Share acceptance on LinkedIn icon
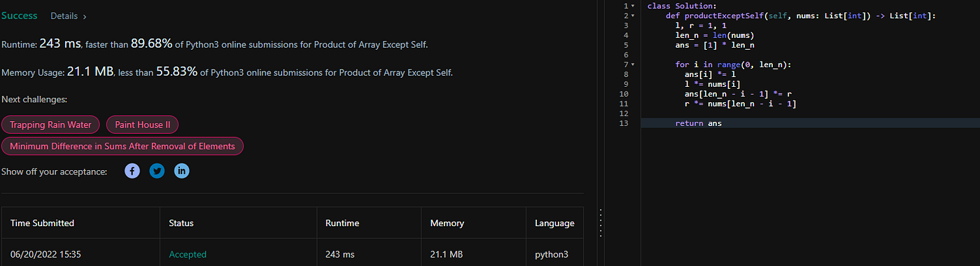 coord(181,171)
